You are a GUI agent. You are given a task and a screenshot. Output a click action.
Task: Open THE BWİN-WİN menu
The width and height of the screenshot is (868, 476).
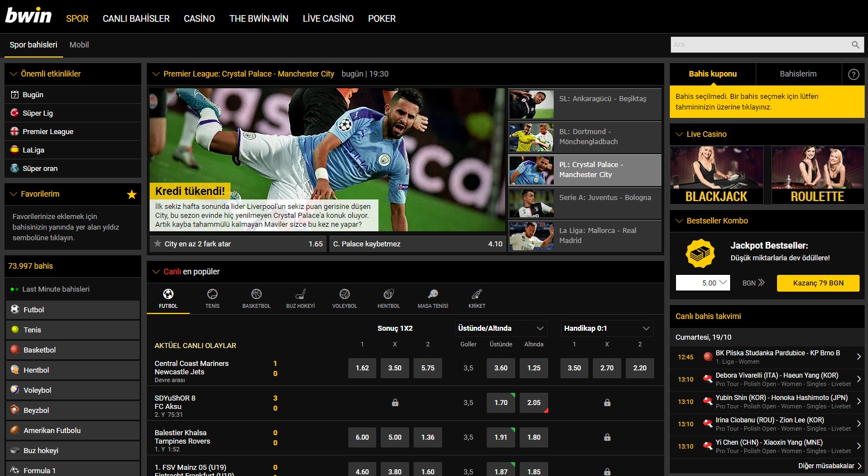point(259,18)
